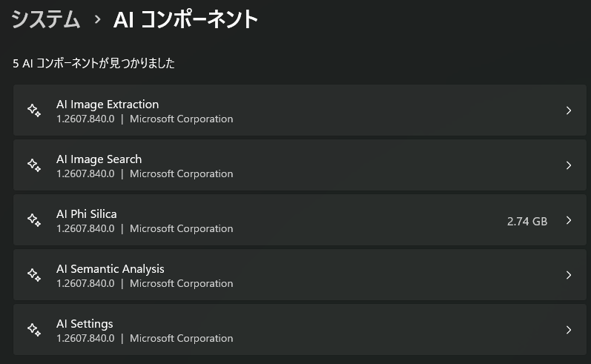The height and width of the screenshot is (364, 591).
Task: Click the sparkle icon beside AI Settings
Action: 34,330
